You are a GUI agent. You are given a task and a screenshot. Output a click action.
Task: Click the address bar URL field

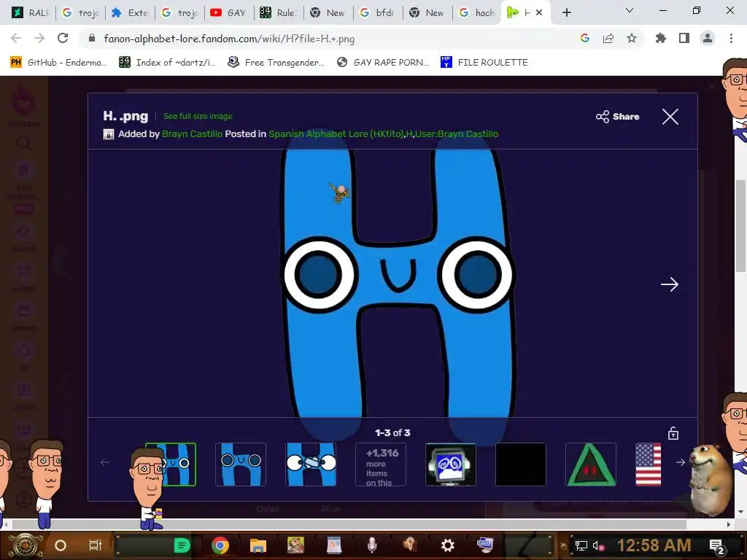(x=329, y=39)
